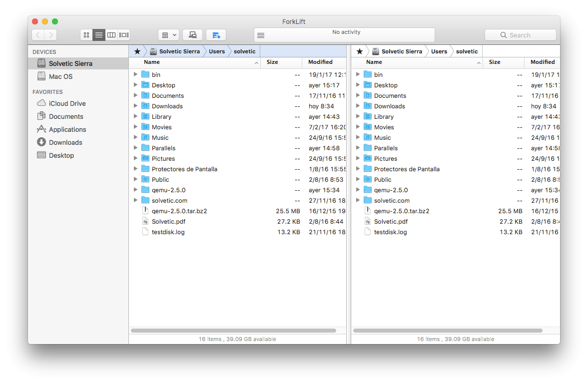Open iCloud Drive in Favorites
588x384 pixels.
pos(78,103)
